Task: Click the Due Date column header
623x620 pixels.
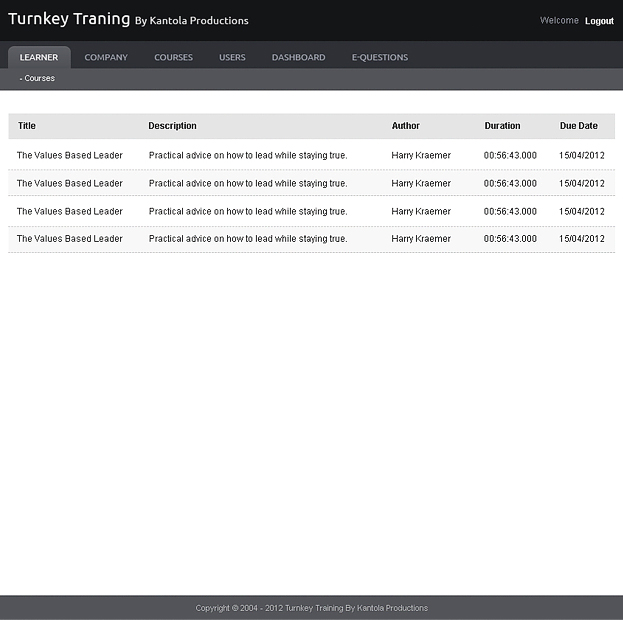Action: [578, 126]
